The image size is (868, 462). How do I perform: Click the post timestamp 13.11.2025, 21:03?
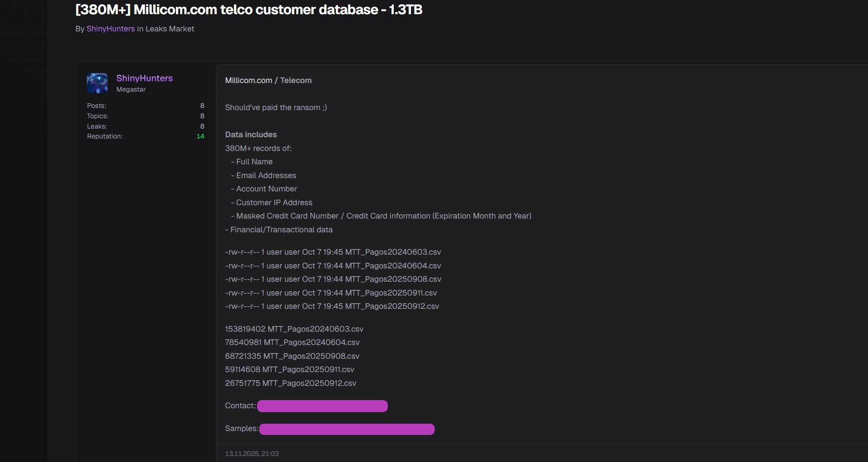coord(252,453)
